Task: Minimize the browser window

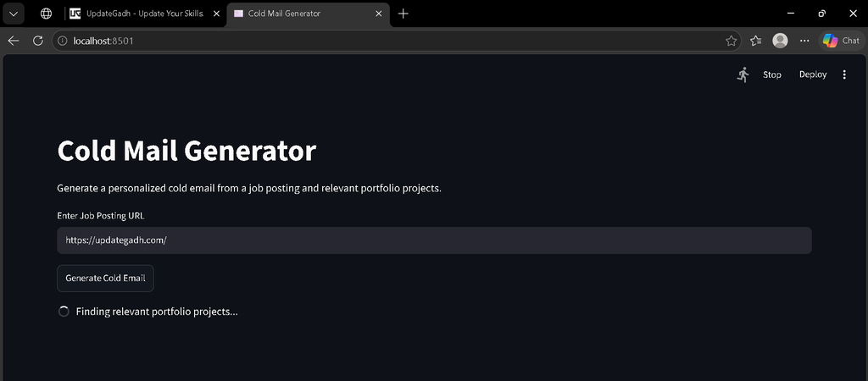Action: click(x=791, y=14)
